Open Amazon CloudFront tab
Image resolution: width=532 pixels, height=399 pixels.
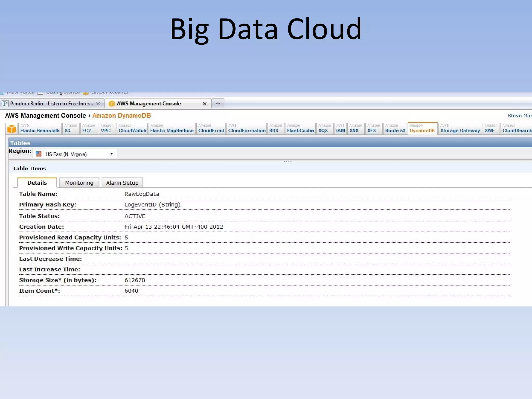(x=211, y=129)
